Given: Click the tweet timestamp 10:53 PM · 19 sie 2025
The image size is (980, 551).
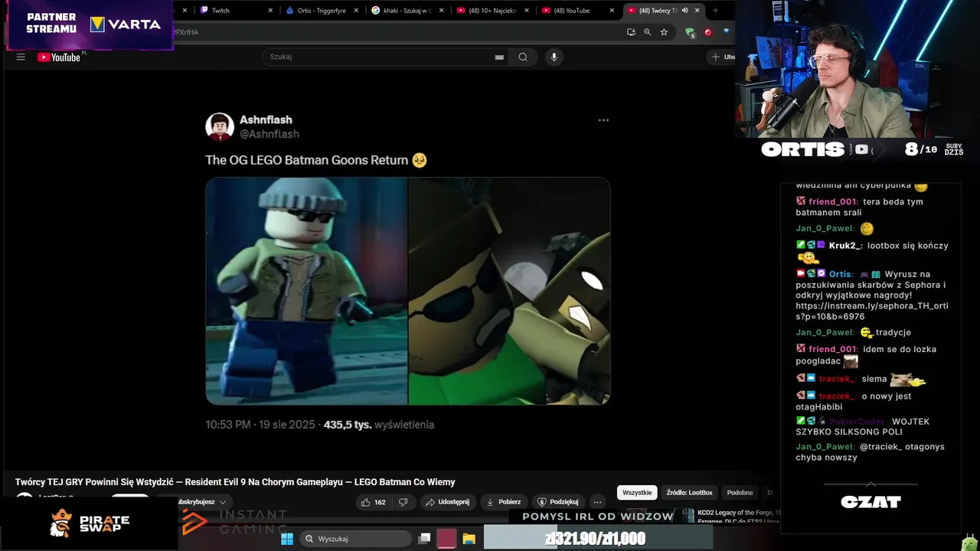Looking at the screenshot, I should point(260,425).
